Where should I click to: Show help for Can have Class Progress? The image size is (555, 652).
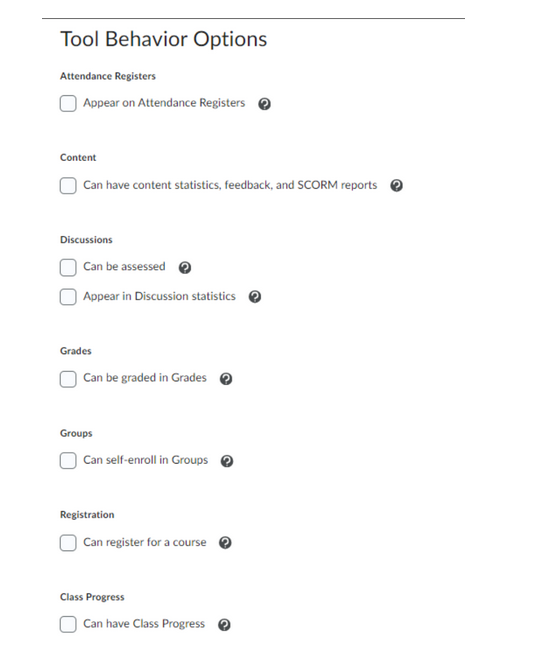coord(224,625)
